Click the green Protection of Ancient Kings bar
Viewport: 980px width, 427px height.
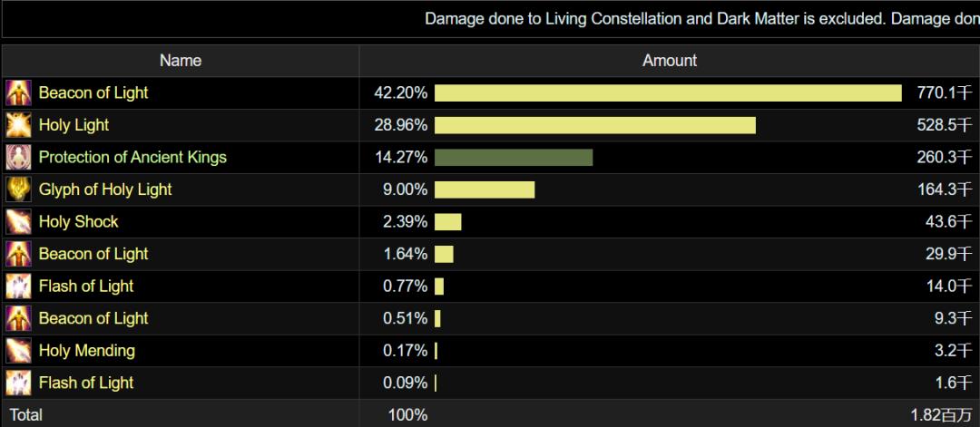(x=514, y=158)
